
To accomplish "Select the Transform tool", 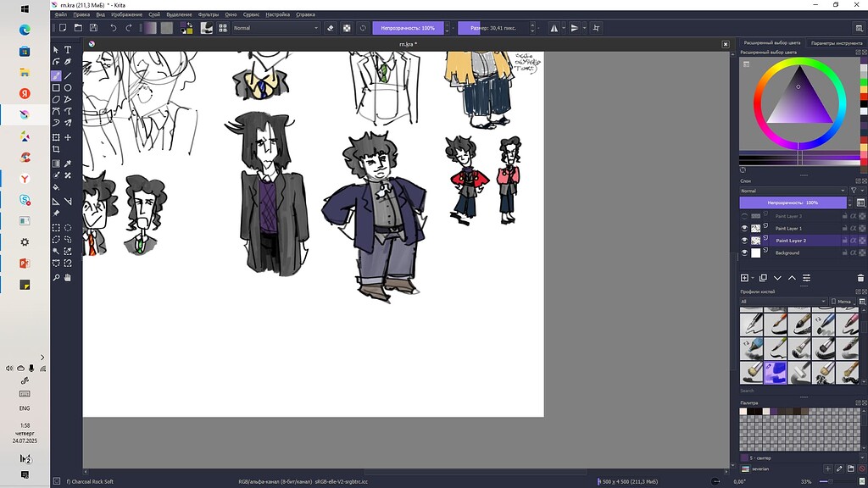I will [56, 137].
